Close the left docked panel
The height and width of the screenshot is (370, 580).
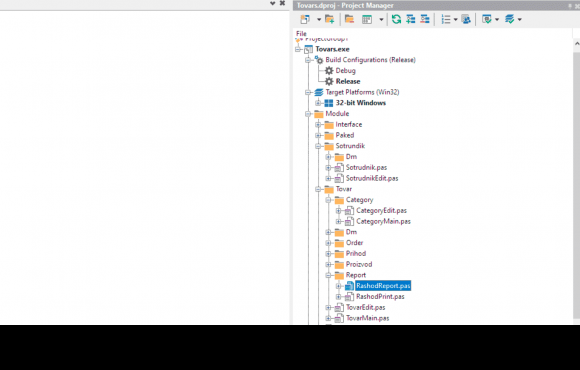[282, 3]
